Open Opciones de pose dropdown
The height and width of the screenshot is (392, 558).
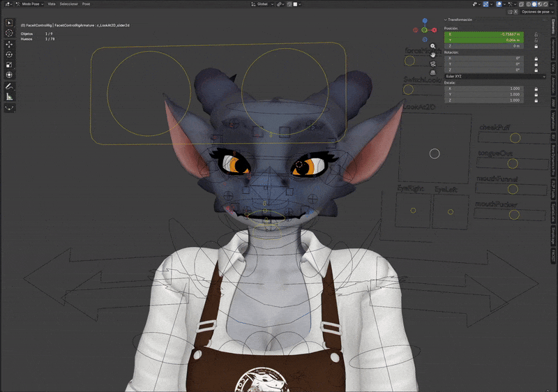[x=537, y=12]
